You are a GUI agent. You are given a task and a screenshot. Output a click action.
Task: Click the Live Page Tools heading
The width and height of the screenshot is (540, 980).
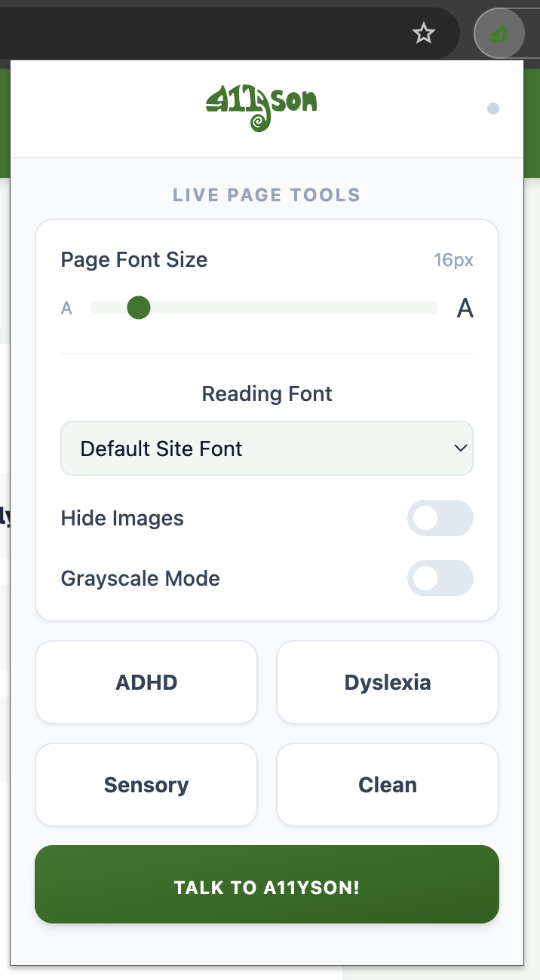pos(267,195)
